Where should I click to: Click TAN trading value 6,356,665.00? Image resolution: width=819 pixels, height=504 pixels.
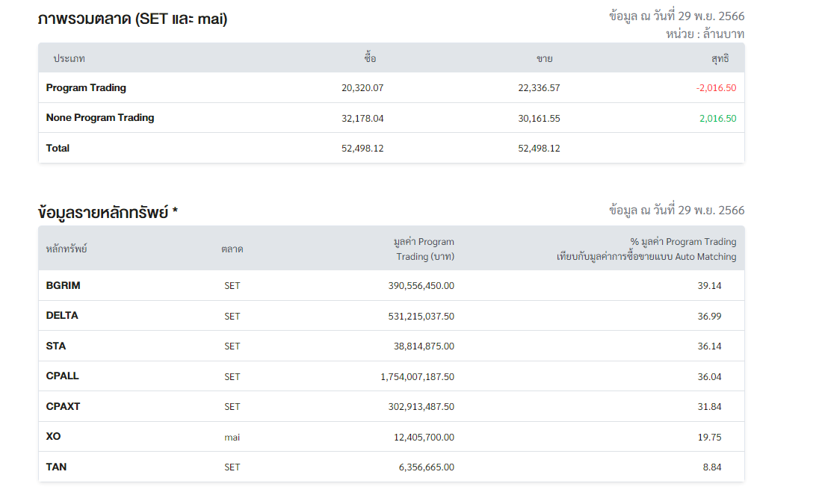click(x=427, y=467)
